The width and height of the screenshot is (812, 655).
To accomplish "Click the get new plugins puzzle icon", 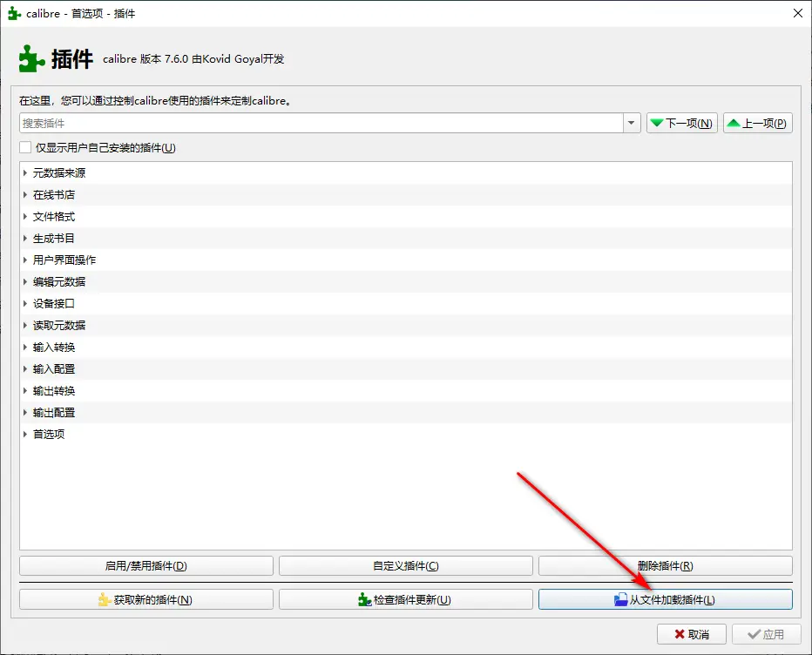I will point(105,600).
